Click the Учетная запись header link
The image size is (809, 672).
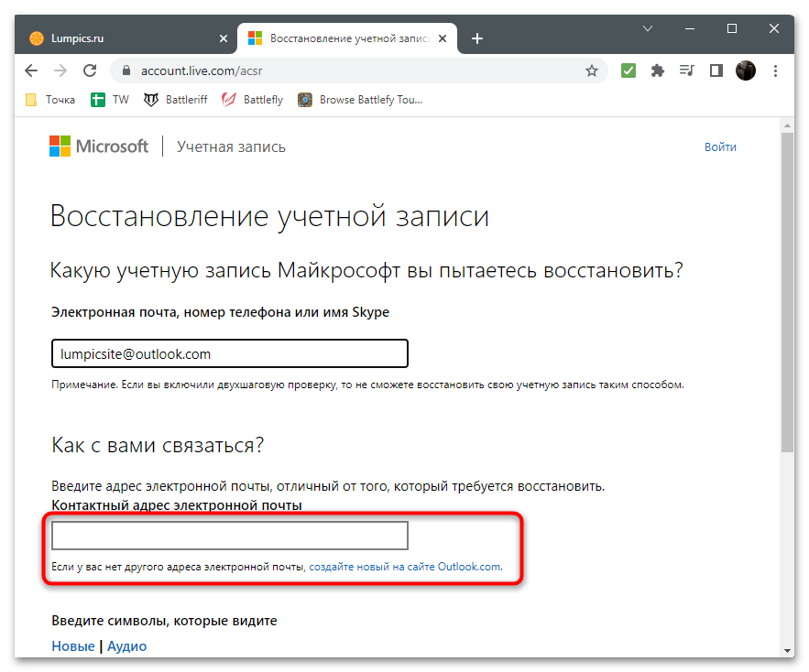pos(231,147)
